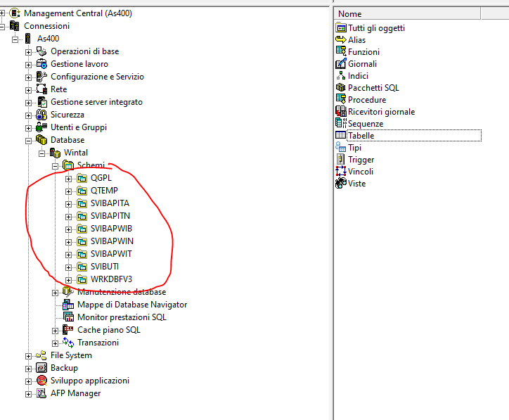The height and width of the screenshot is (420, 509).
Task: Collapse the Database tree node
Action: (28, 141)
